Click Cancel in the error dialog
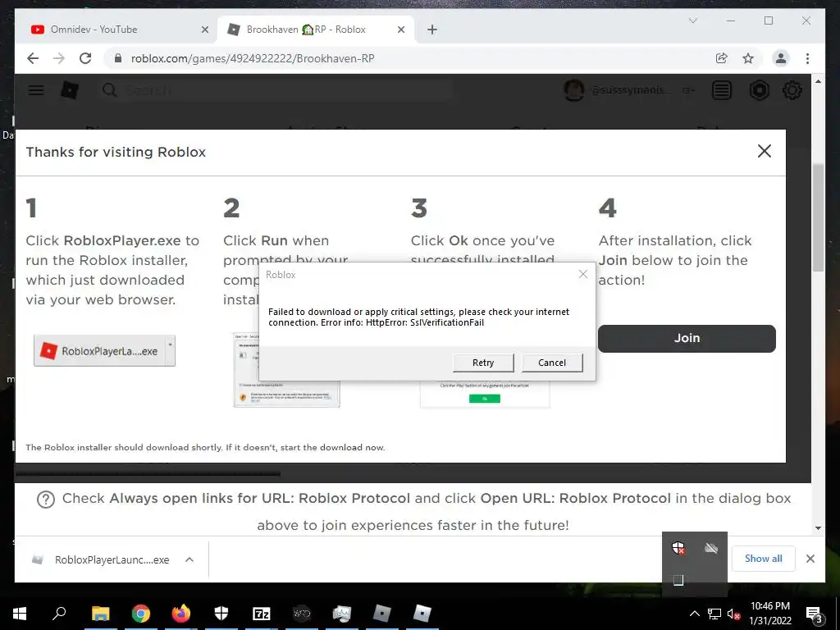Screen dimensions: 840x630 pyautogui.click(x=552, y=363)
